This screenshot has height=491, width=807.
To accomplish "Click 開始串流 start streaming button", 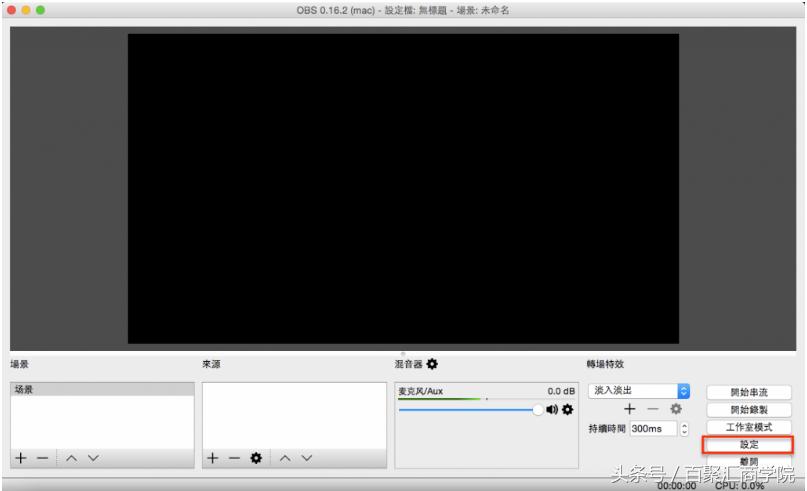I will click(749, 392).
